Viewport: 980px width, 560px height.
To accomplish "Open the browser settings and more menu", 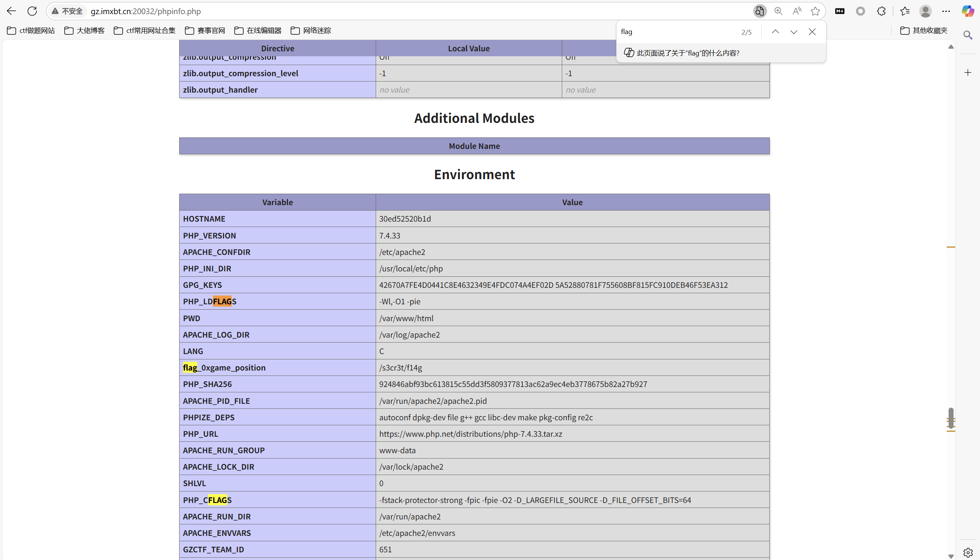I will [x=946, y=11].
